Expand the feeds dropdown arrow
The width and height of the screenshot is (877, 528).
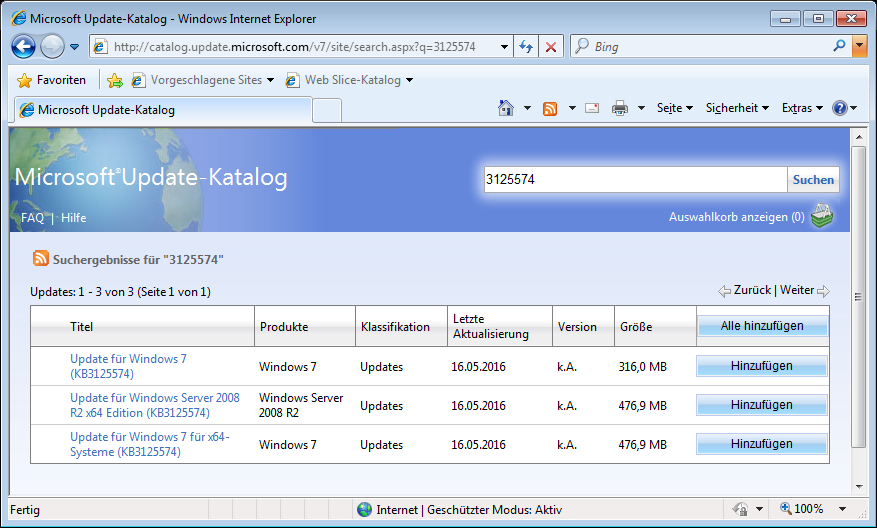pos(572,108)
